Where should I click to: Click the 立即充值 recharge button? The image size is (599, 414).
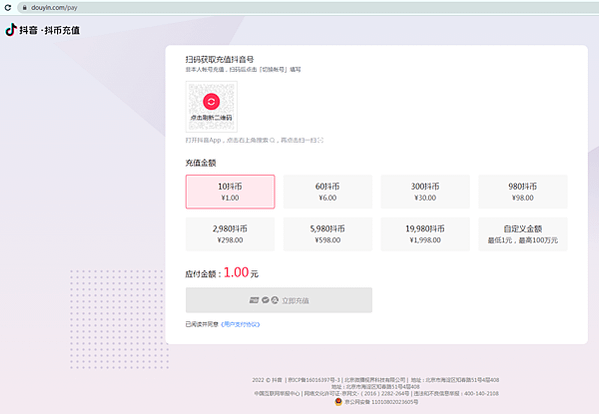click(x=279, y=300)
